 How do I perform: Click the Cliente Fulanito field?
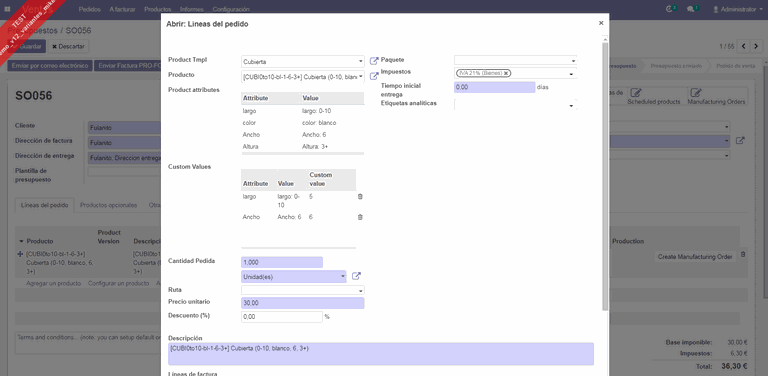point(124,128)
